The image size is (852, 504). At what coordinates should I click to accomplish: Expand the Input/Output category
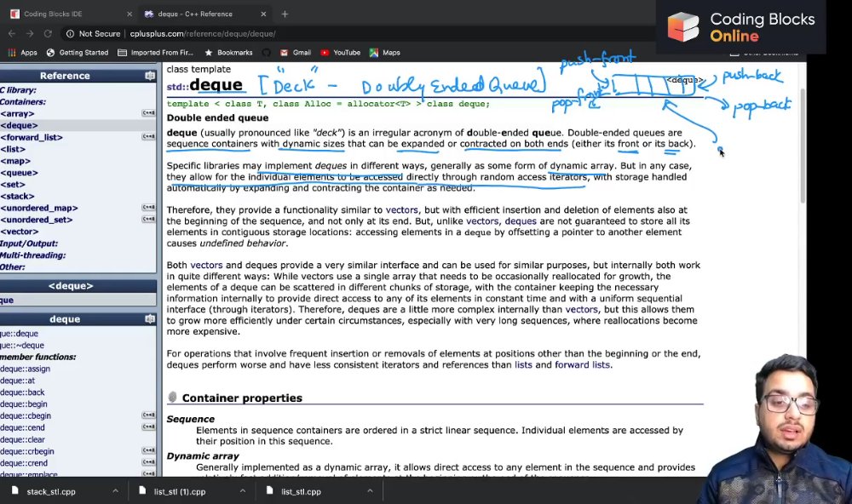click(x=29, y=243)
